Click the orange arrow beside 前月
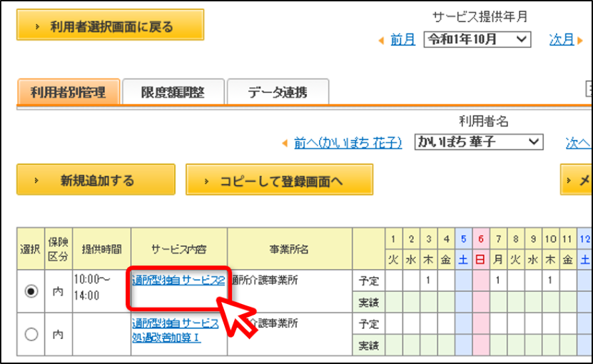 pos(381,40)
